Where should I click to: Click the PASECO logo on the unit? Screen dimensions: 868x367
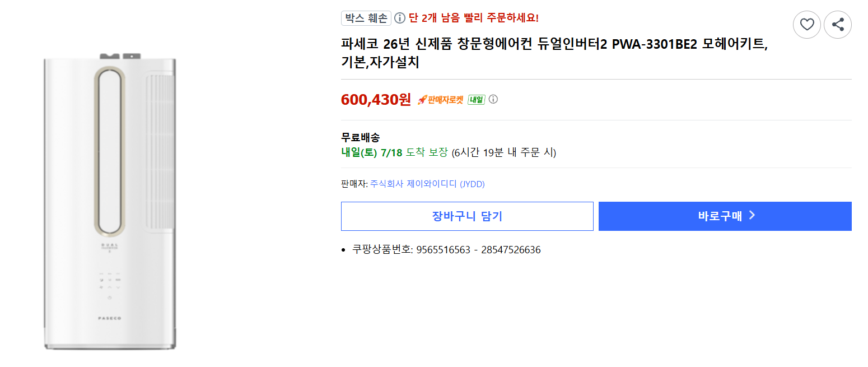point(110,318)
